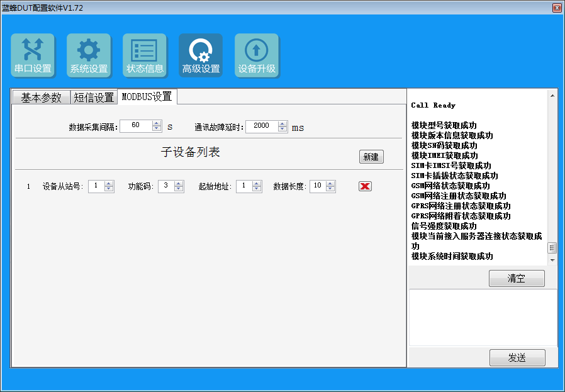
Task: Click the 通讯故障延时 field showing 2000
Action: [262, 126]
